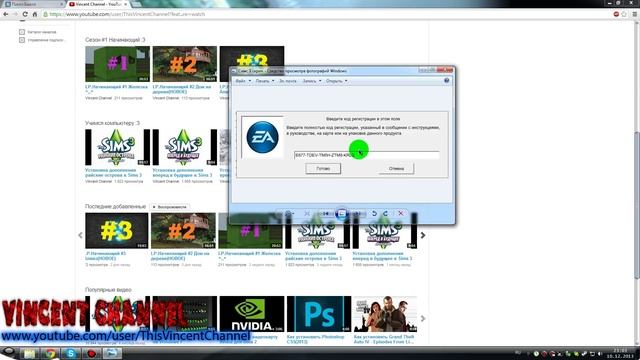Click the registration code input field
The width and height of the screenshot is (640, 360).
[367, 155]
